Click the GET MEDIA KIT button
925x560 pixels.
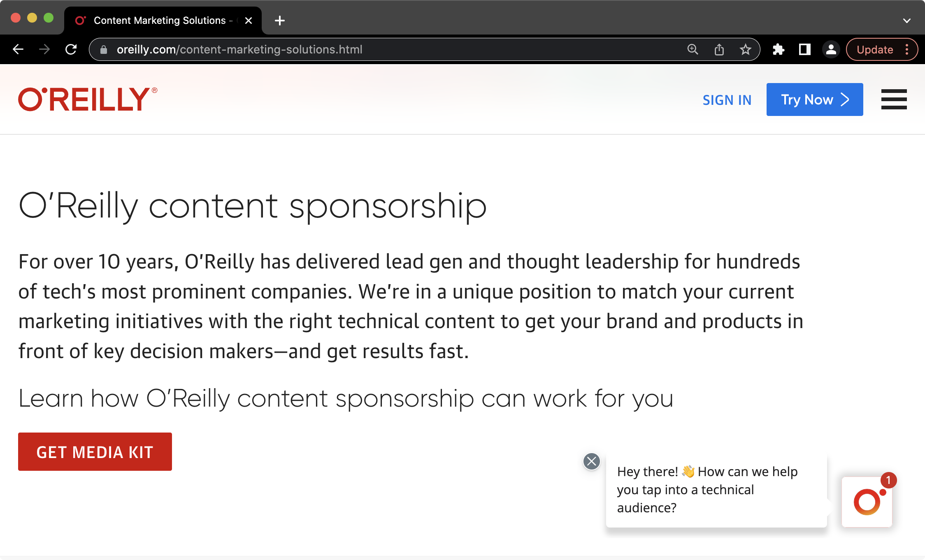(x=95, y=452)
